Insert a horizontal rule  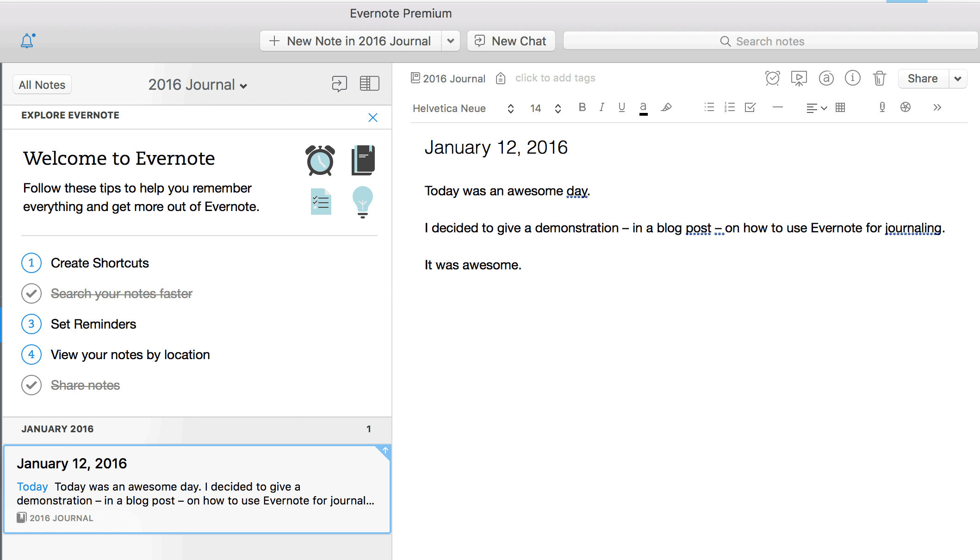(778, 107)
